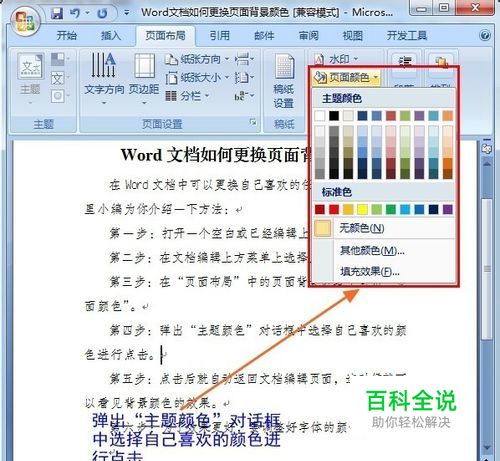This screenshot has height=461, width=500.
Task: Pick the white theme color swatch
Action: [320, 116]
